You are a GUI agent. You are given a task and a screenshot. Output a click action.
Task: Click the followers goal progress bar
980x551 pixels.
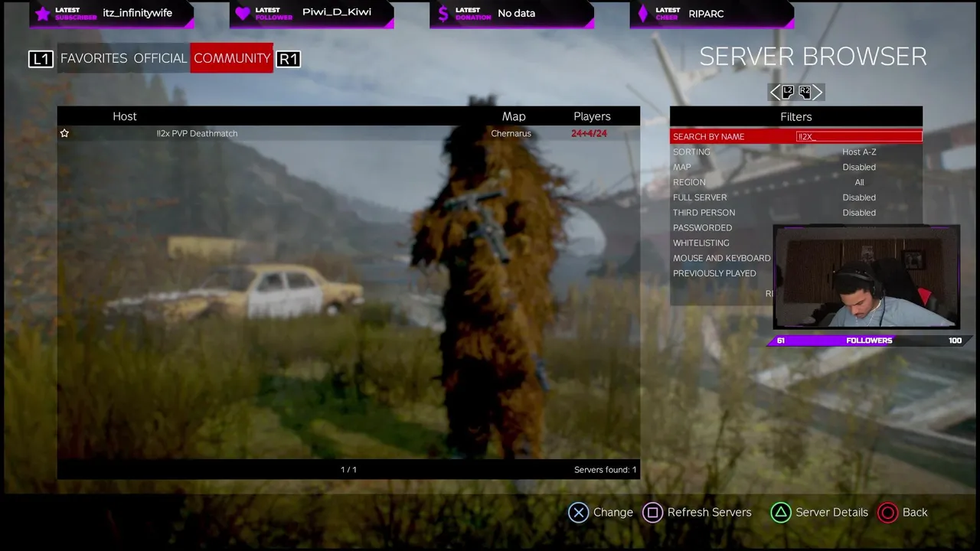click(x=869, y=341)
